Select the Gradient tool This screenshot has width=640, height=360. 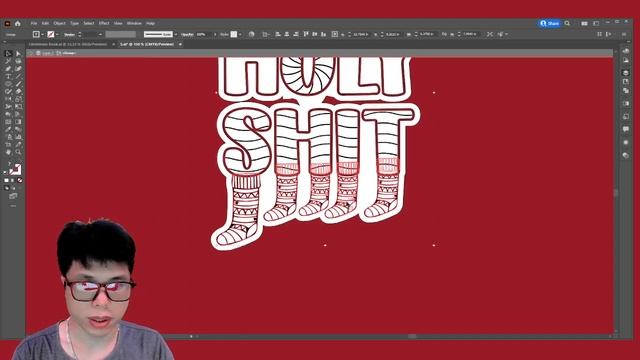click(18, 122)
